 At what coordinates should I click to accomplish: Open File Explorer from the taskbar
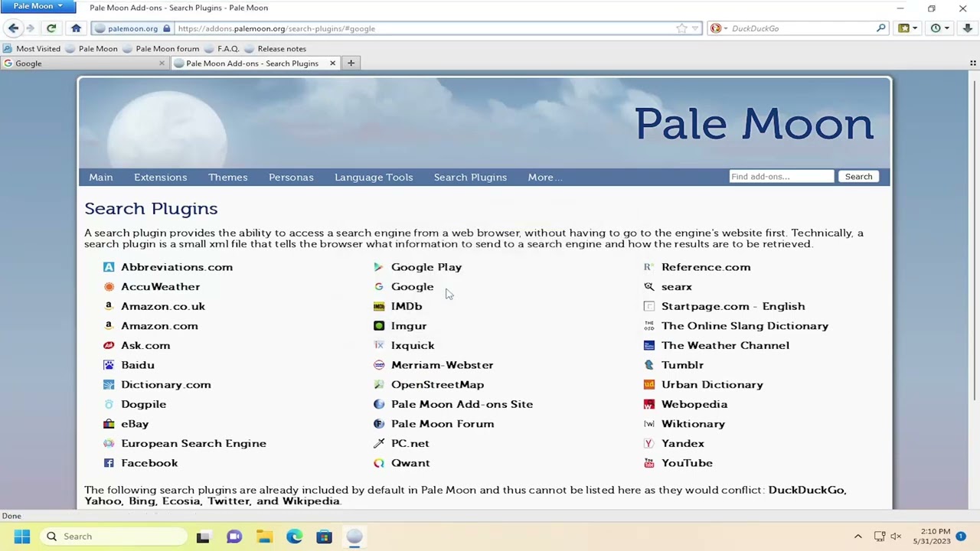[264, 536]
